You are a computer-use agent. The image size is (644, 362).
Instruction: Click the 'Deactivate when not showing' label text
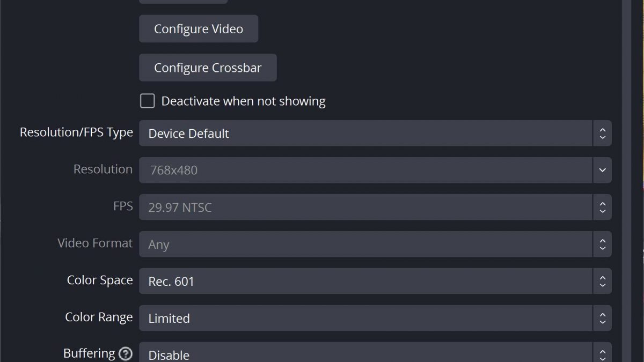[x=243, y=101]
